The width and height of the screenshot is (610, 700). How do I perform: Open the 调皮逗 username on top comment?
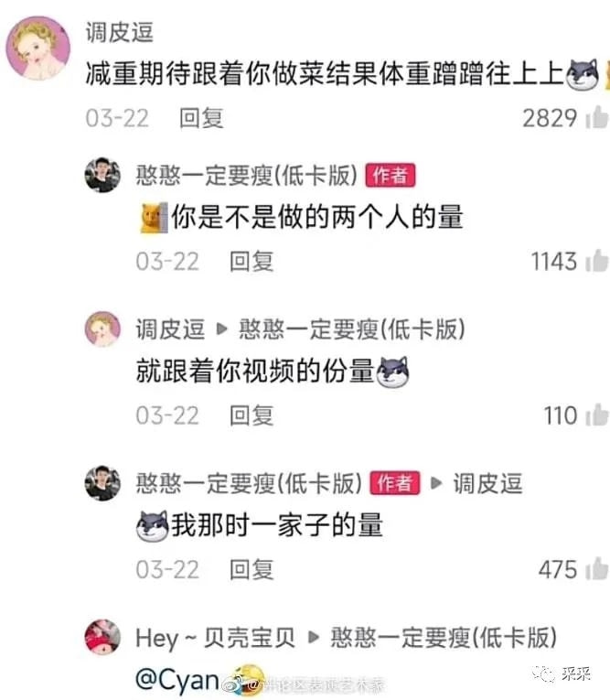[x=120, y=33]
